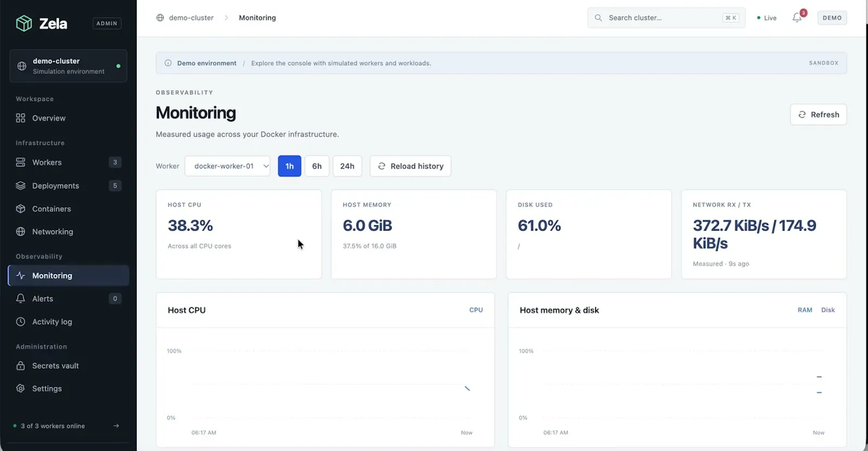Click the 6.0 GiB host memory value
The width and height of the screenshot is (868, 451).
tap(367, 226)
